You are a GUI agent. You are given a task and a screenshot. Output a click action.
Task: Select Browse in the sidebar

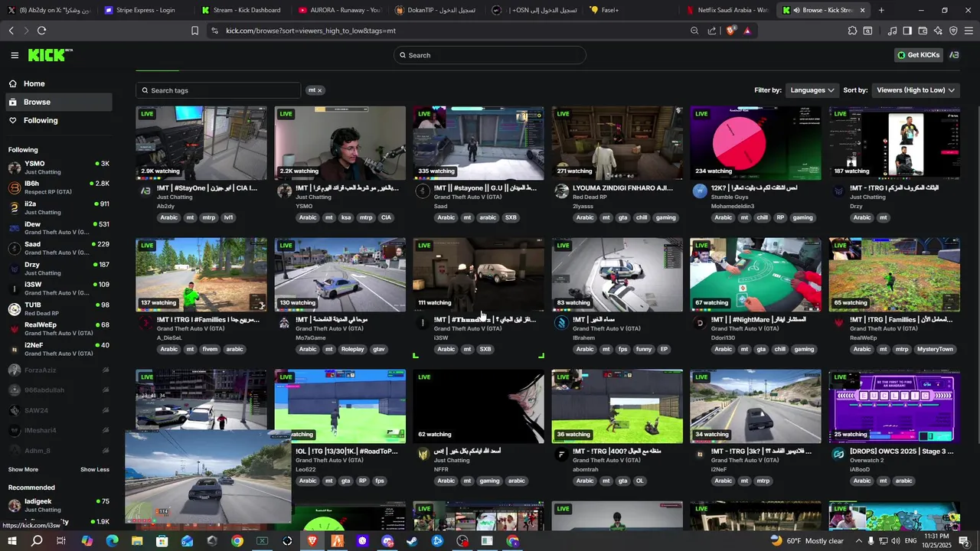58,102
